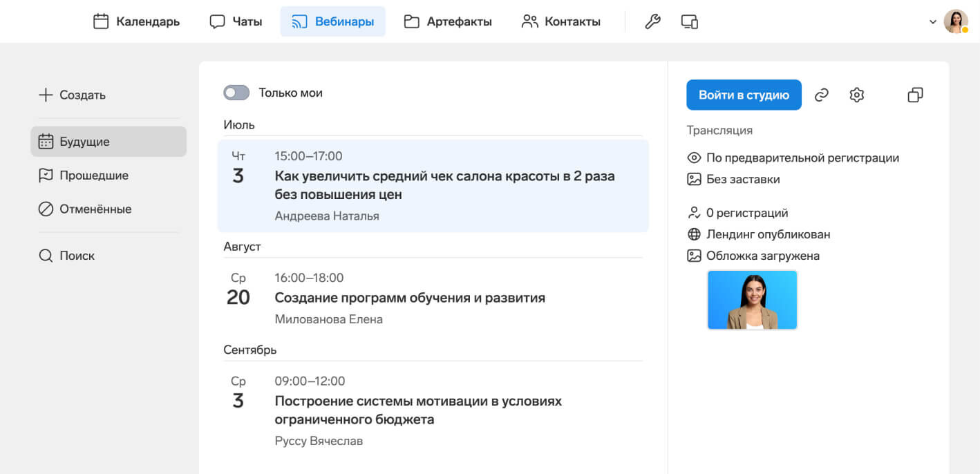Click the globe icon by Лендинг опубликован
This screenshot has width=980, height=474.
[x=694, y=235]
